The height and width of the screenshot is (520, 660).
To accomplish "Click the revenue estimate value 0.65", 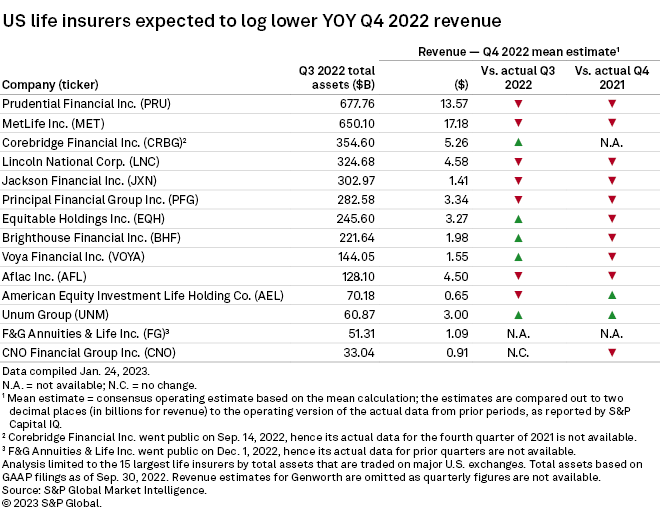I will click(x=456, y=296).
